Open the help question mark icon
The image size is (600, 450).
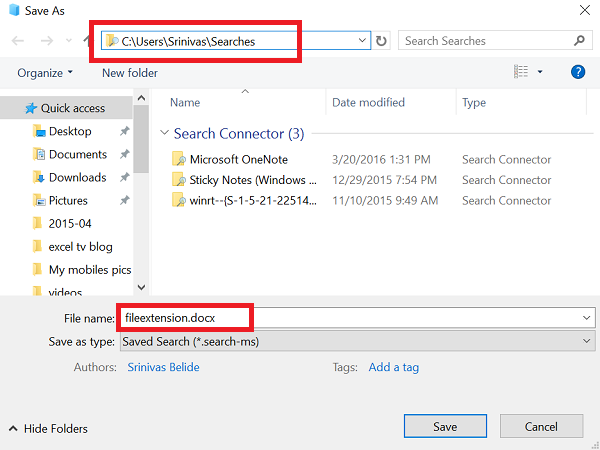pos(577,72)
